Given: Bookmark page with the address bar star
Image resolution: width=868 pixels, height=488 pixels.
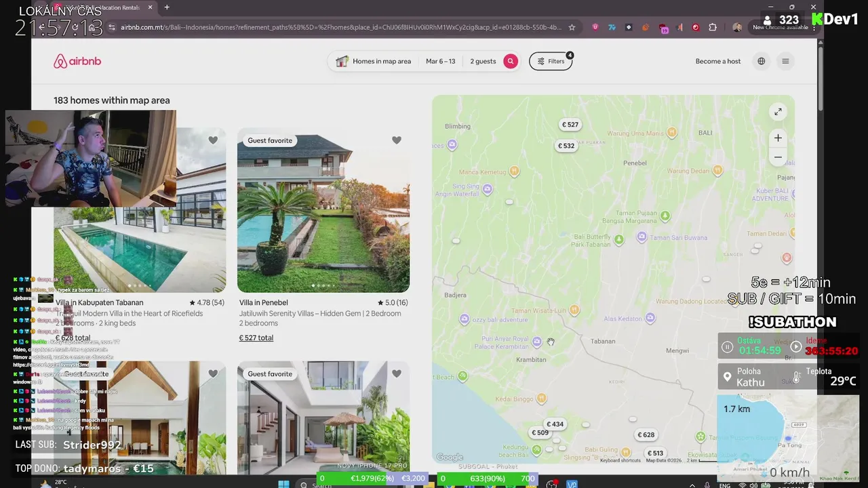Looking at the screenshot, I should tap(572, 27).
